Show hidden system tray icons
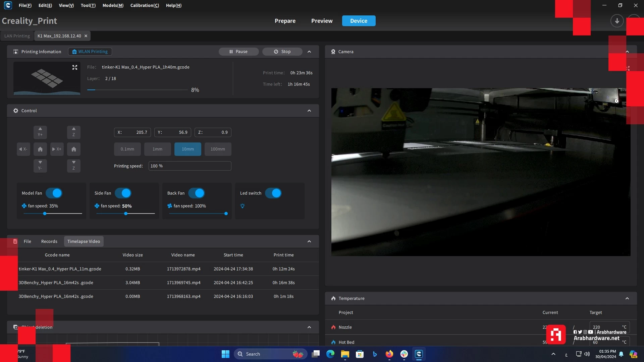The width and height of the screenshot is (644, 362). [553, 354]
